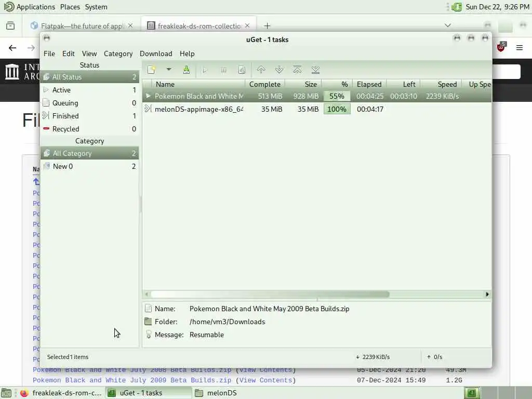Select the Pokemon Black and White download row

tap(317, 96)
